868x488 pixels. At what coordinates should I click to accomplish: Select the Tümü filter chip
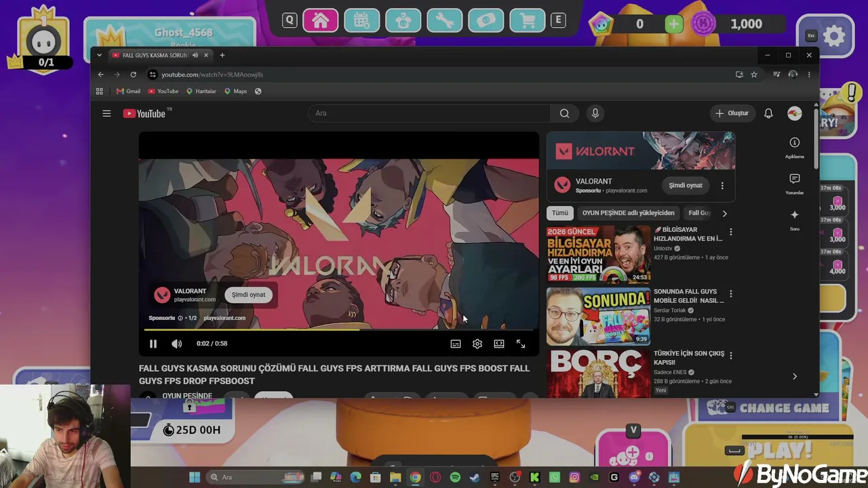point(560,213)
